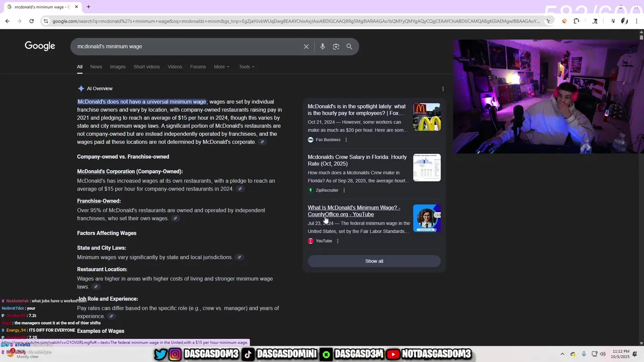Click the Examples of Wages heading
The width and height of the screenshot is (644, 362).
pyautogui.click(x=101, y=331)
